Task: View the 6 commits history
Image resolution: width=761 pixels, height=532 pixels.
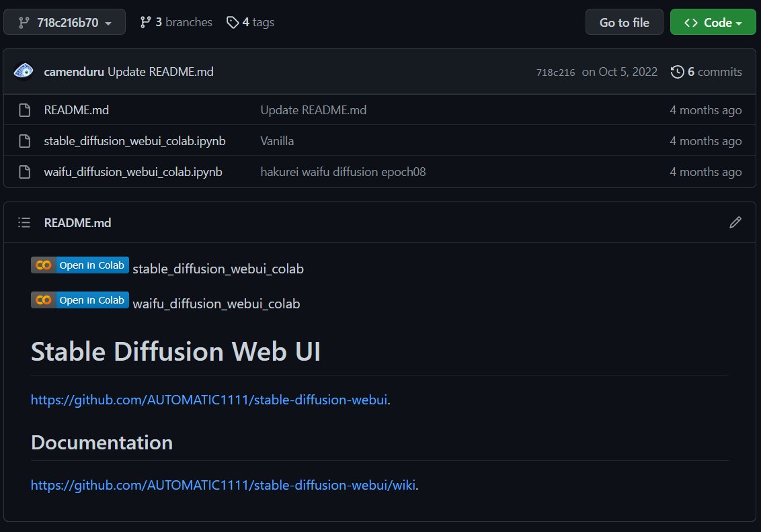Action: click(714, 71)
